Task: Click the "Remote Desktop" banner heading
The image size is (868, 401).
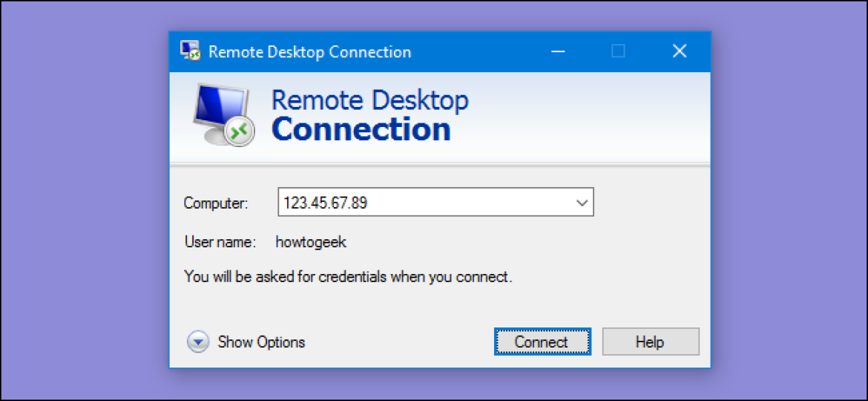Action: pyautogui.click(x=369, y=100)
